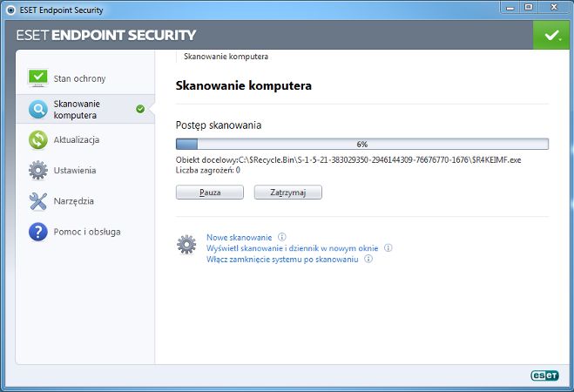Viewport: 574px width, 392px height.
Task: Click the Postęp skanowania label
Action: [219, 125]
